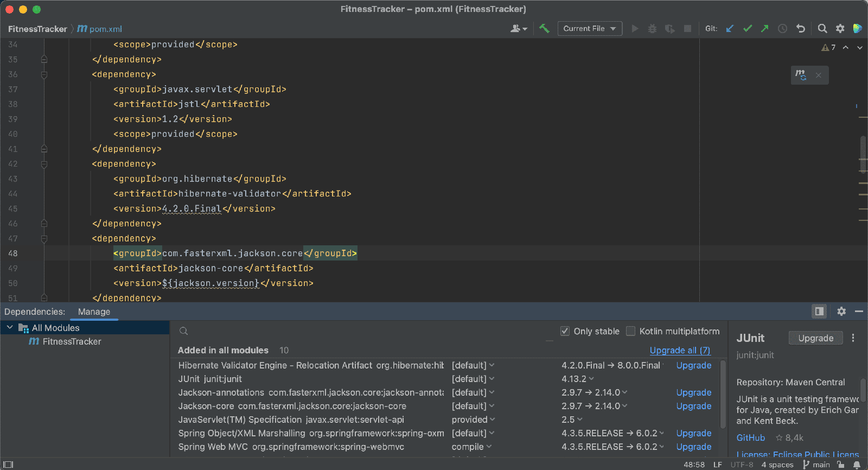This screenshot has height=470, width=868.
Task: Click the dependency list scrollbar
Action: 723,394
